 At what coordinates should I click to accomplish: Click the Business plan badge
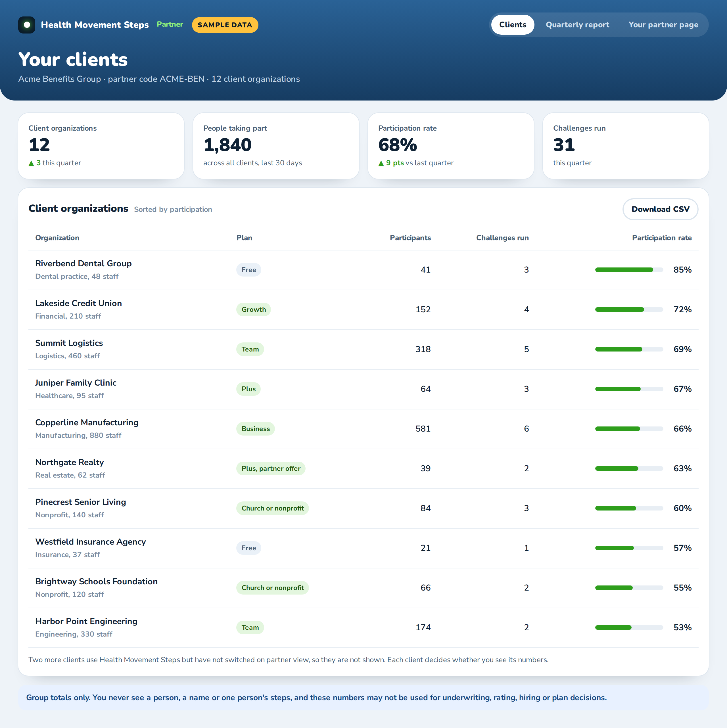256,429
